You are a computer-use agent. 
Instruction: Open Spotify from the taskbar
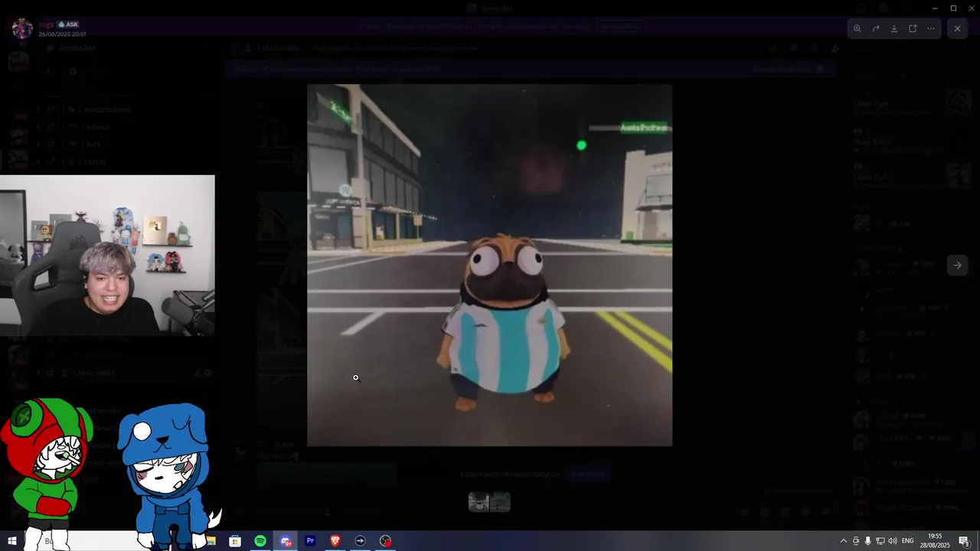click(260, 541)
